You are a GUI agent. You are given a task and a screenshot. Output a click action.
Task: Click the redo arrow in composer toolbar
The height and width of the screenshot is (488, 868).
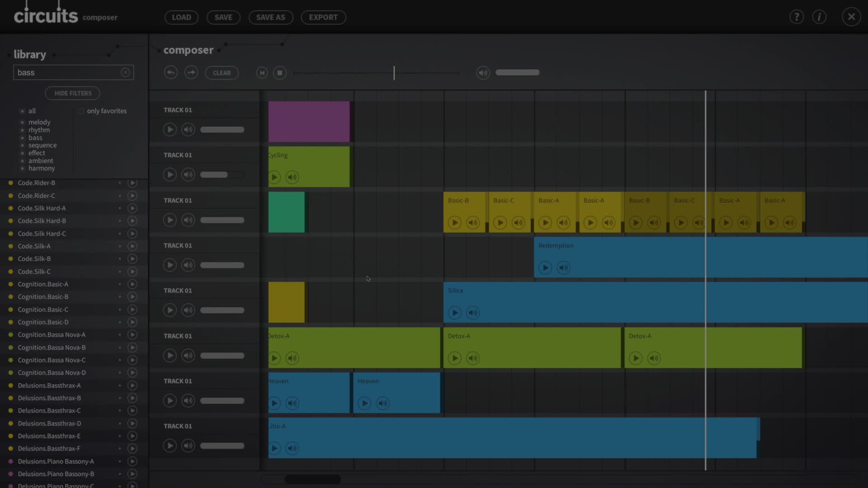point(191,73)
